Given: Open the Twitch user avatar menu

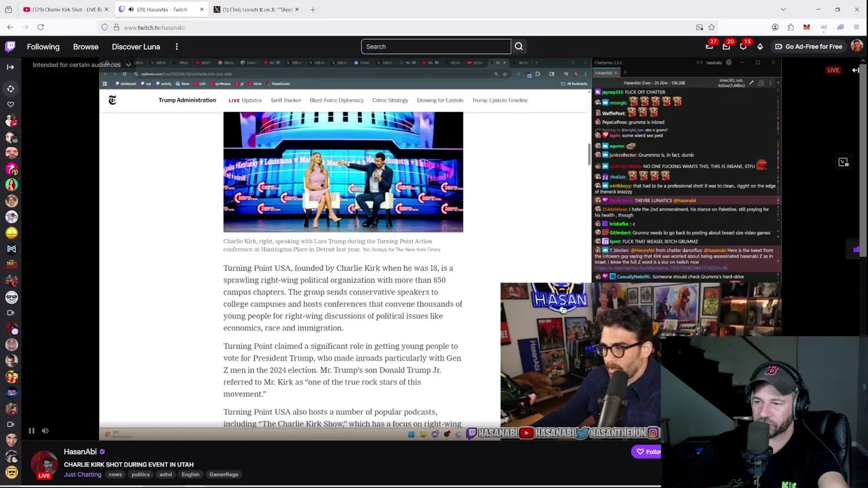Looking at the screenshot, I should pyautogui.click(x=856, y=46).
